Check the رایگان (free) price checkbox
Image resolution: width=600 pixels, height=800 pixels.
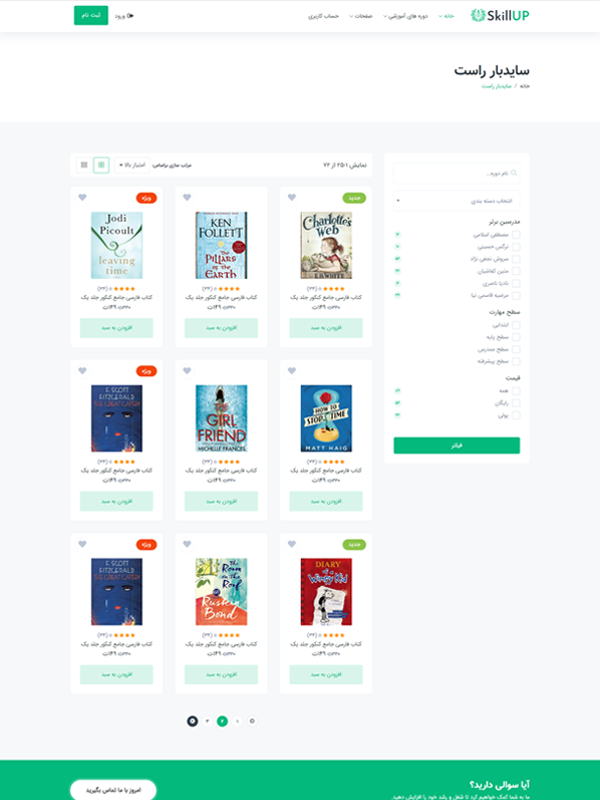click(x=516, y=403)
